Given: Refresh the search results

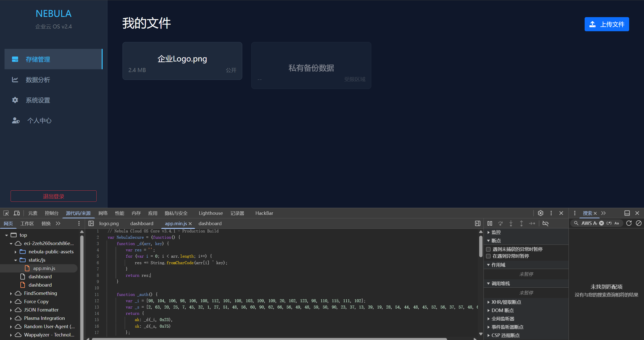Looking at the screenshot, I should click(629, 223).
